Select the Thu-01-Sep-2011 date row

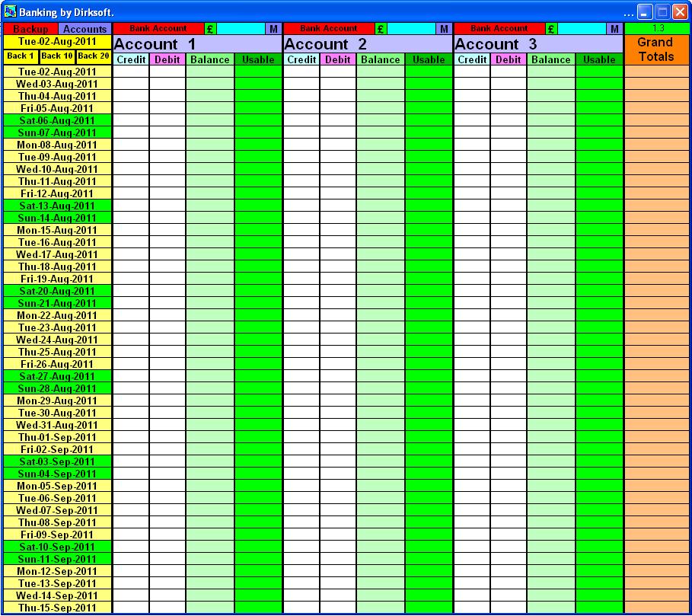57,437
